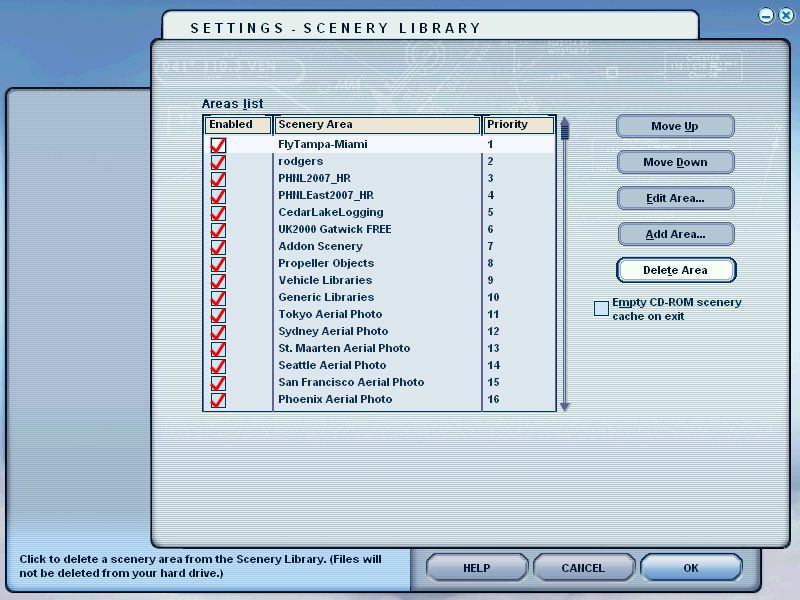Select Vehicle Libraries scenery area
This screenshot has width=800, height=600.
click(x=325, y=280)
